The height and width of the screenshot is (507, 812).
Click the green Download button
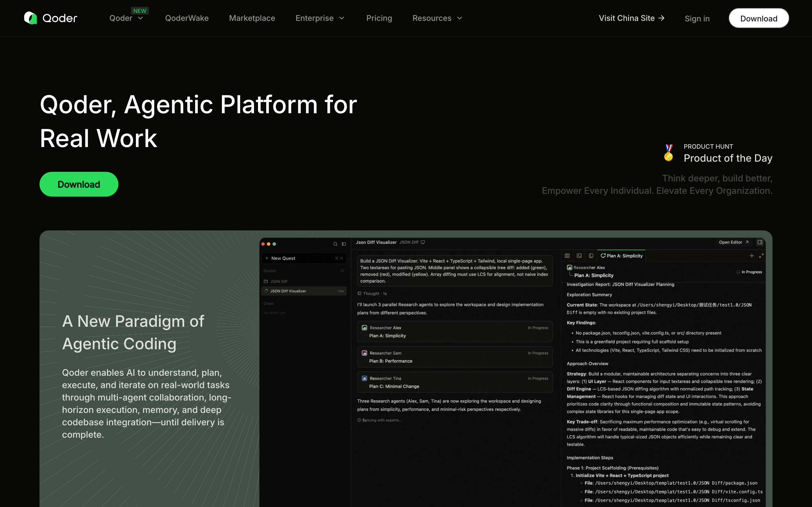[79, 184]
